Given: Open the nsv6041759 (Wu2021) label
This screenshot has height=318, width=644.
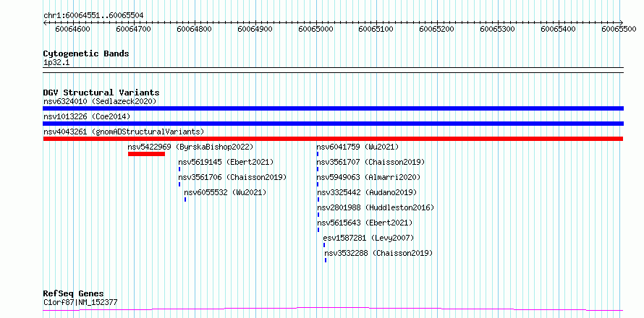Looking at the screenshot, I should point(357,147).
